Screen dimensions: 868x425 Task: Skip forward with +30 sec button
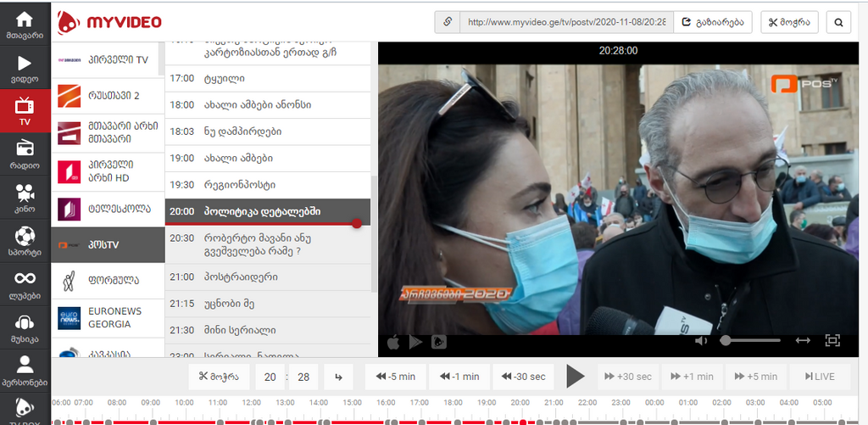628,377
